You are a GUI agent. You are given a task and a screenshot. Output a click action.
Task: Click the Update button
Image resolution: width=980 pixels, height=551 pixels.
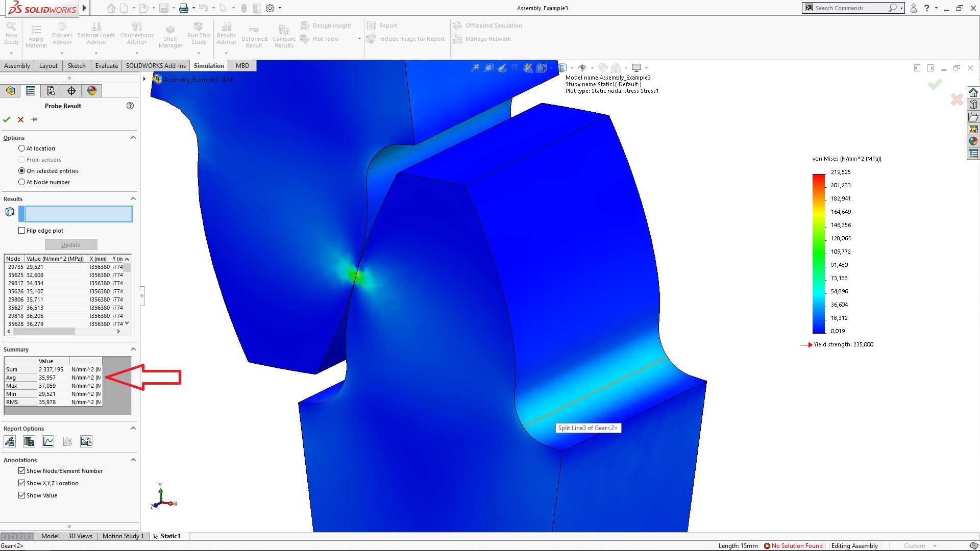coord(71,245)
